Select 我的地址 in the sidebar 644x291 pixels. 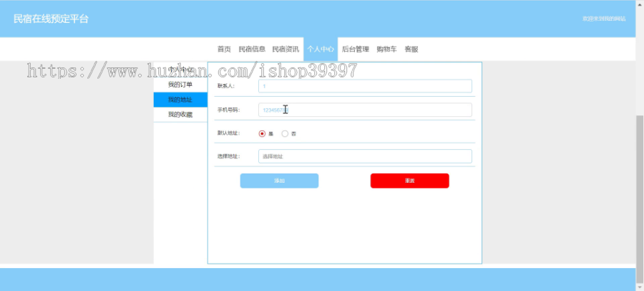[x=180, y=100]
